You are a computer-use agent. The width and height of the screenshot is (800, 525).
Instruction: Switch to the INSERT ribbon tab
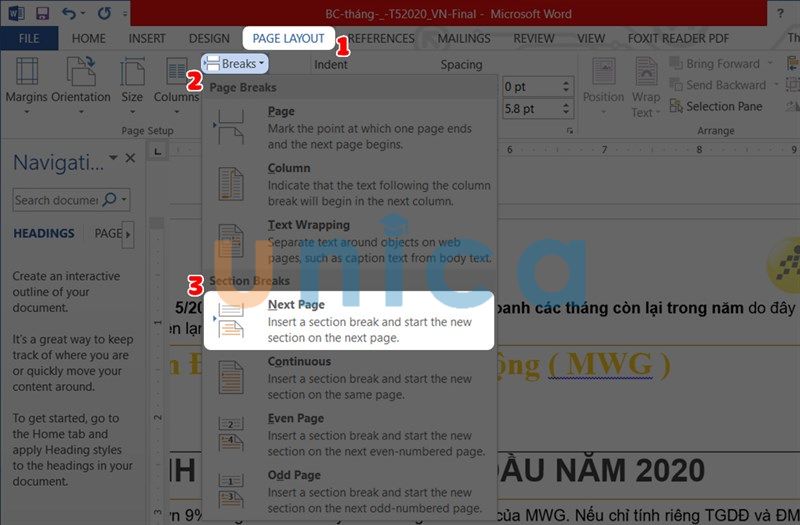147,39
